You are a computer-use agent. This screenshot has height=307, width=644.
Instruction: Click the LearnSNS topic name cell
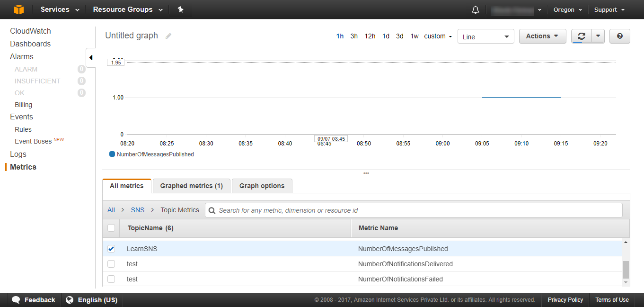(142, 249)
